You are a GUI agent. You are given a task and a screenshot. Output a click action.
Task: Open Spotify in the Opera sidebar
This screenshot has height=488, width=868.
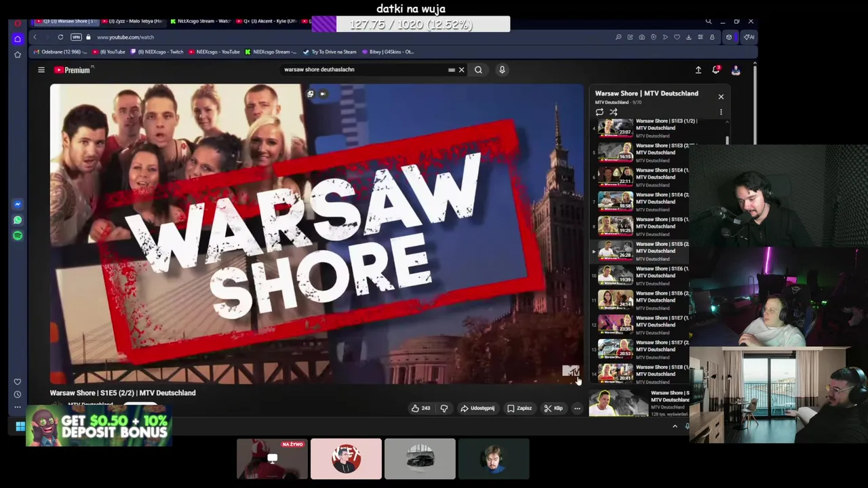click(x=18, y=235)
